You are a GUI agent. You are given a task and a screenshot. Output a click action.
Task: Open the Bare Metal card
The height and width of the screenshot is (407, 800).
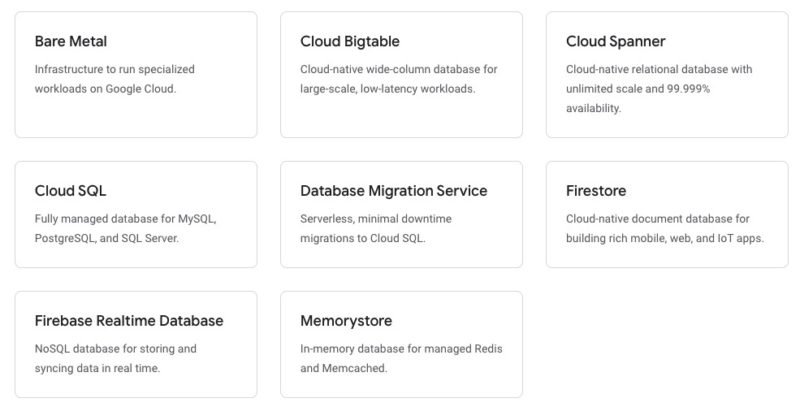(x=136, y=74)
